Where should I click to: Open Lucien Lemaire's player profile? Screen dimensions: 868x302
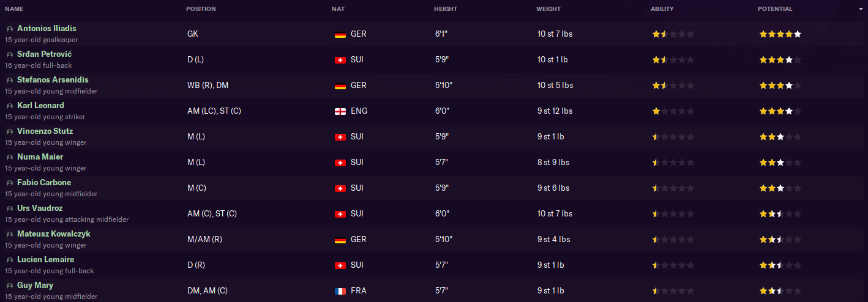coord(46,260)
